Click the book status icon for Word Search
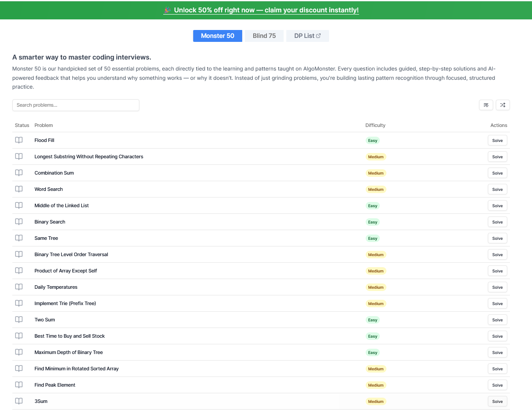This screenshot has width=532, height=410. [19, 189]
